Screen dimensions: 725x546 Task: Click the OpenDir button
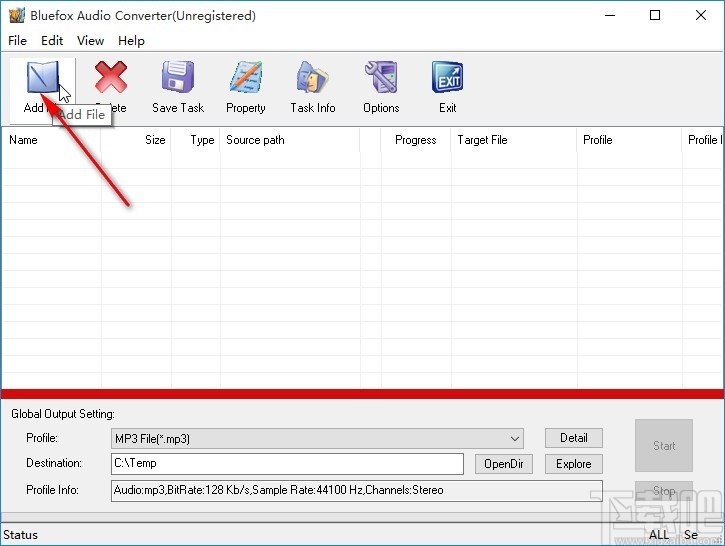pyautogui.click(x=504, y=464)
